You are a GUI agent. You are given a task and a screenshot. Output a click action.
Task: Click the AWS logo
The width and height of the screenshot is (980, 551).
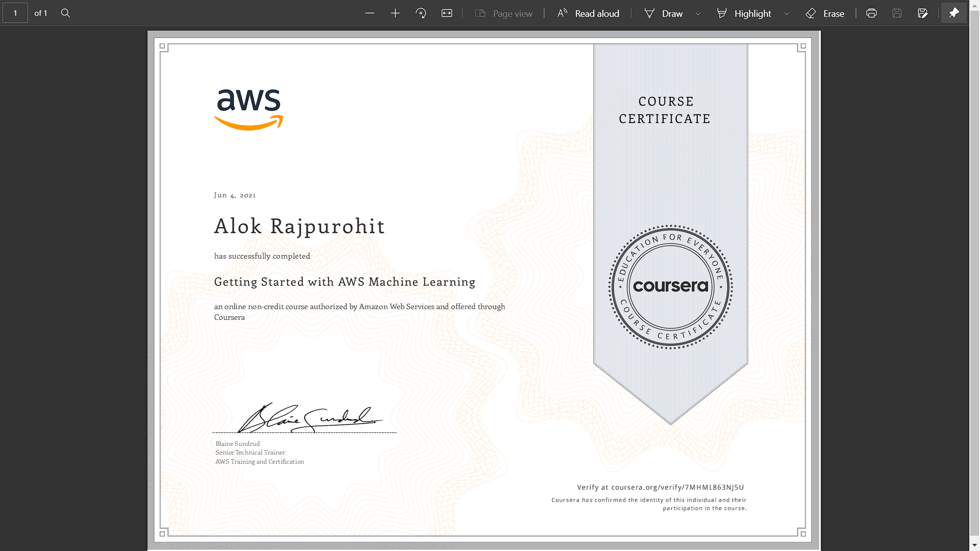click(249, 109)
